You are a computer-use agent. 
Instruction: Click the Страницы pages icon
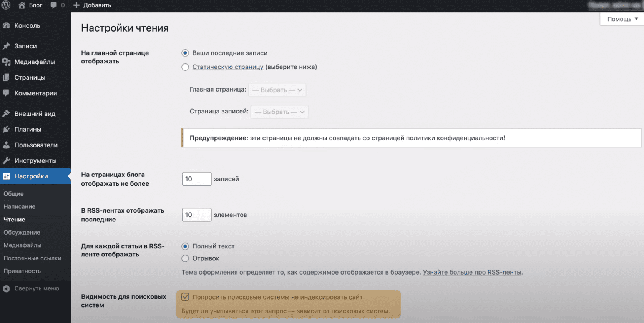(7, 77)
